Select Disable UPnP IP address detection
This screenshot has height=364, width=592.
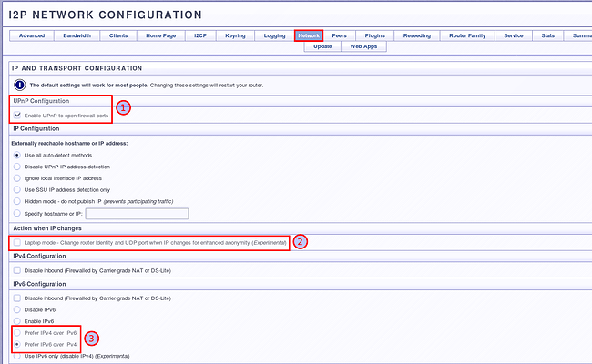point(17,167)
